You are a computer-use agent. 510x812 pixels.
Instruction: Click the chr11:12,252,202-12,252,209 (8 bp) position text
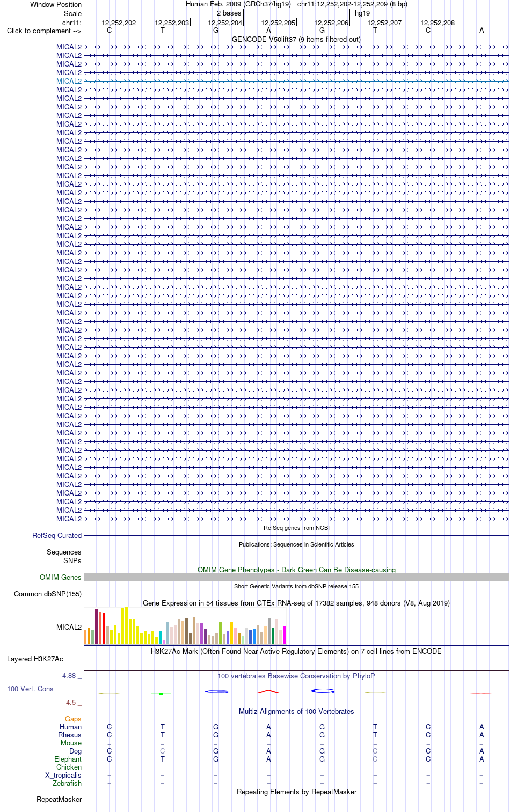pos(352,4)
